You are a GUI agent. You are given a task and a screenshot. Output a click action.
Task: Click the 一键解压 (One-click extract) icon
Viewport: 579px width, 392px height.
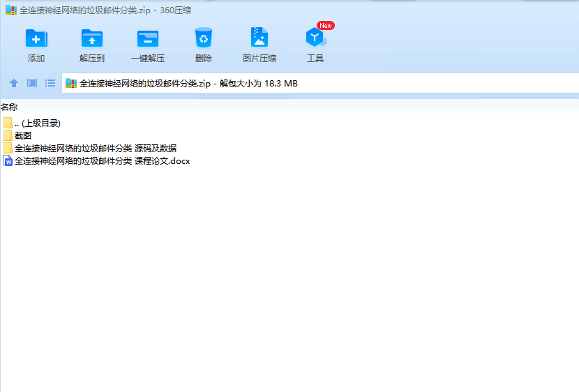148,38
